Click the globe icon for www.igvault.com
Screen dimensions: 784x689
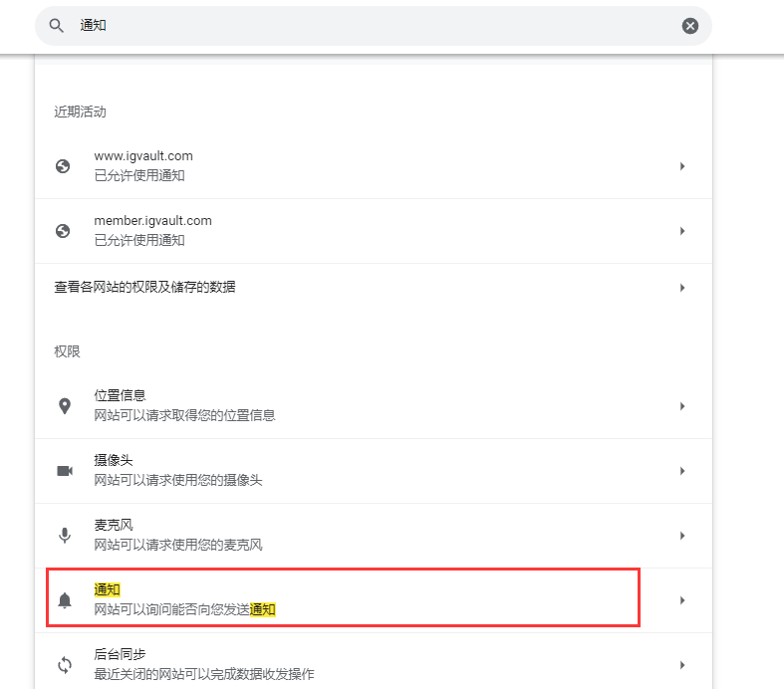point(63,166)
